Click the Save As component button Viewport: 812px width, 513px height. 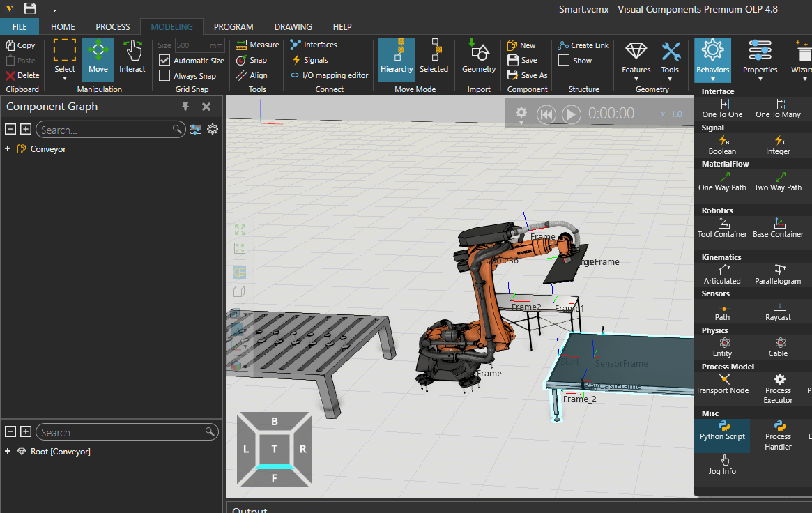[x=527, y=75]
